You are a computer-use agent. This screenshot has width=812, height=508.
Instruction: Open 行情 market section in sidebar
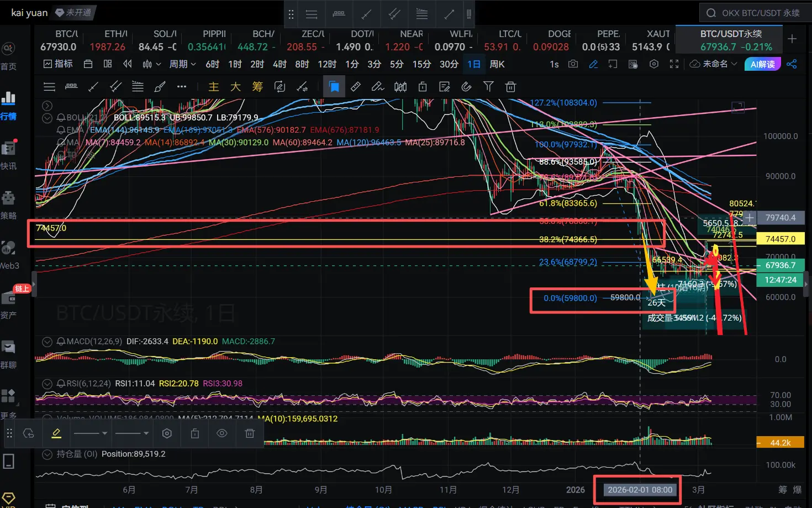pos(8,105)
